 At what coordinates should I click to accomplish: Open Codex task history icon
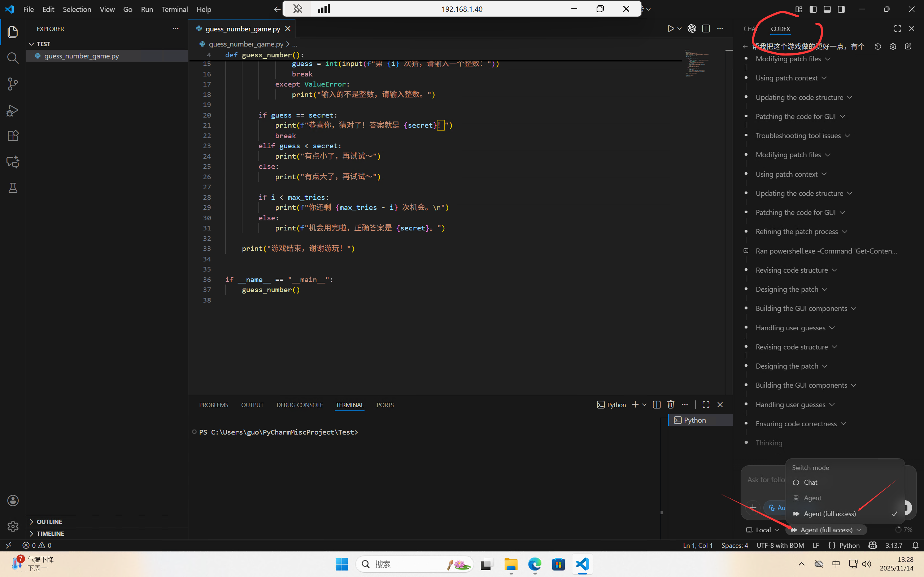pos(878,47)
